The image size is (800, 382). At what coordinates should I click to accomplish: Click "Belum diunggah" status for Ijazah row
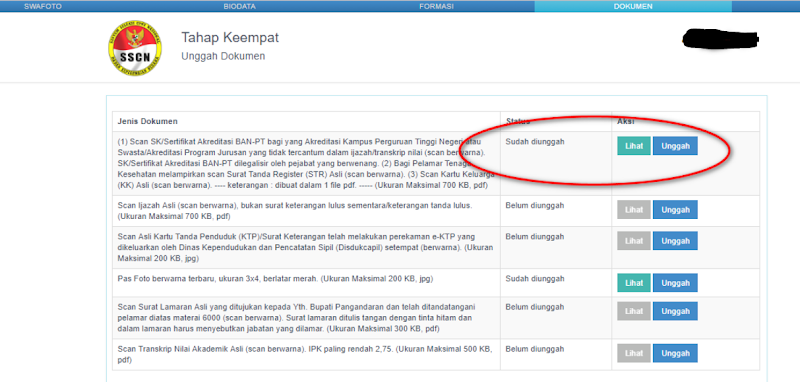click(535, 206)
